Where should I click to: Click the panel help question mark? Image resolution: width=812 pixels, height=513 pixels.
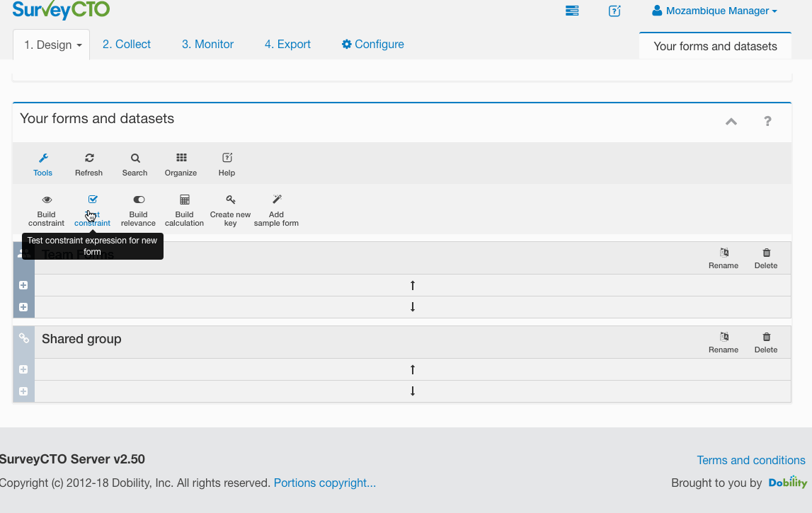(x=767, y=121)
